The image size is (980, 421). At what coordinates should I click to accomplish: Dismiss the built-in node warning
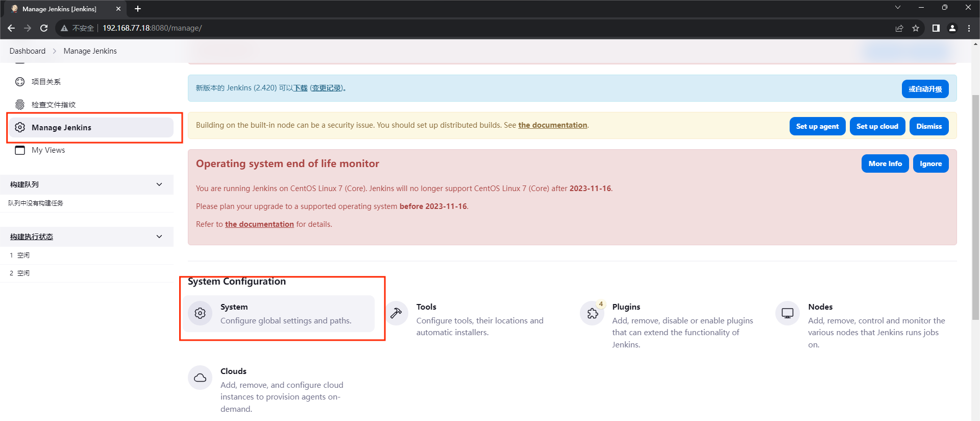coord(929,126)
